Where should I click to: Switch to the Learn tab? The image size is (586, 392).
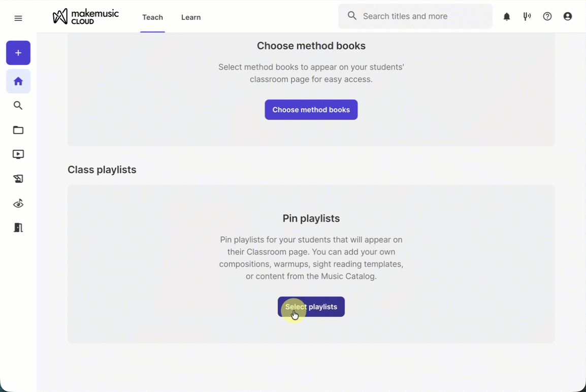click(x=191, y=17)
